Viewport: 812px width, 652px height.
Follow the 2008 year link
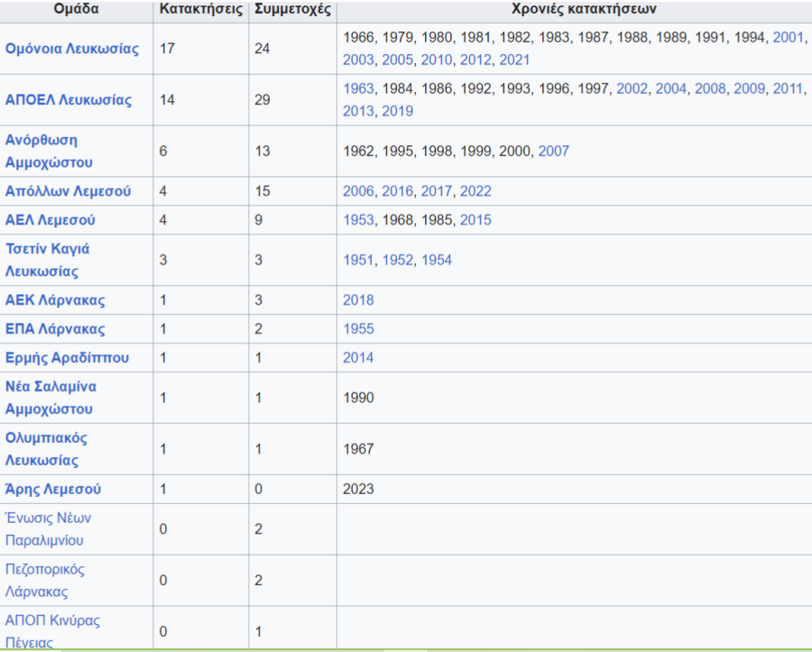pyautogui.click(x=710, y=88)
